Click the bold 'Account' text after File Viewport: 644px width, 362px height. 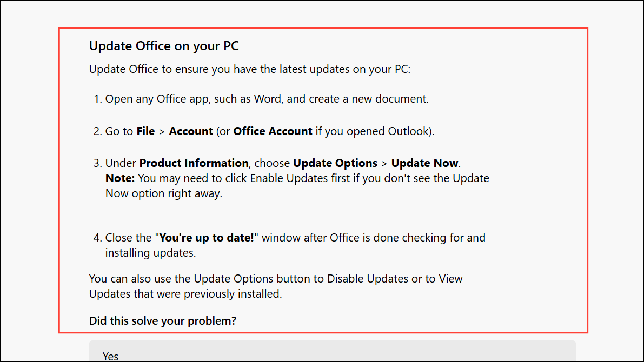pyautogui.click(x=191, y=131)
